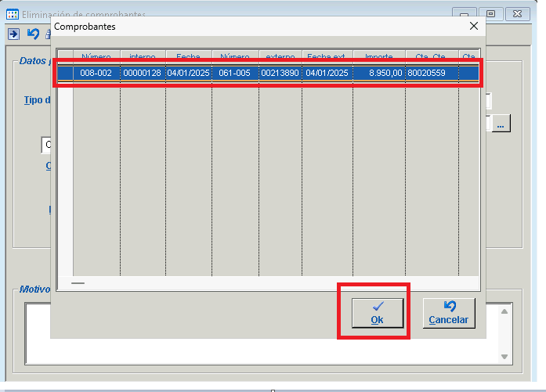546x392 pixels.
Task: Click the interno cell 00000128
Action: point(143,73)
